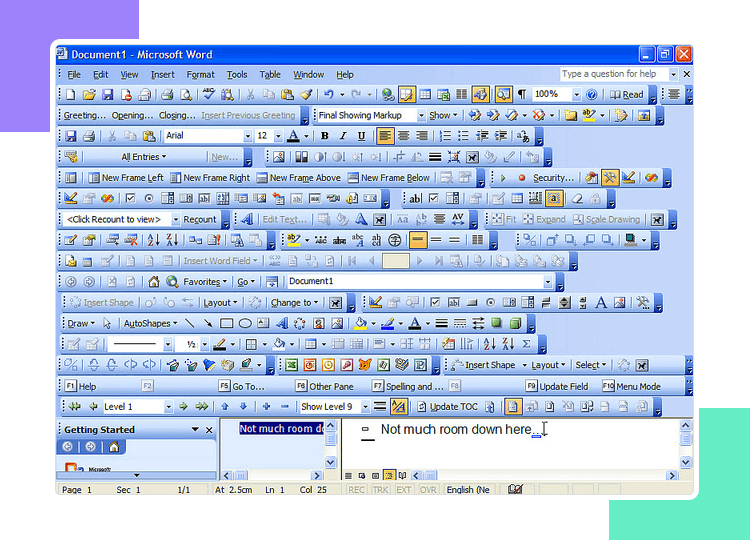Click the Security... button
This screenshot has width=750, height=540.
(x=552, y=178)
